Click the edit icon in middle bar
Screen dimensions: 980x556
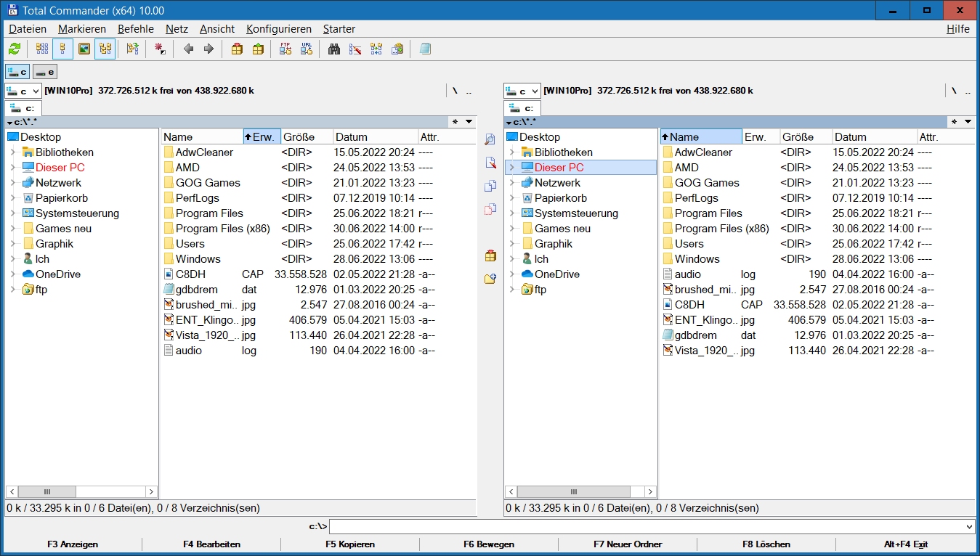[x=490, y=163]
